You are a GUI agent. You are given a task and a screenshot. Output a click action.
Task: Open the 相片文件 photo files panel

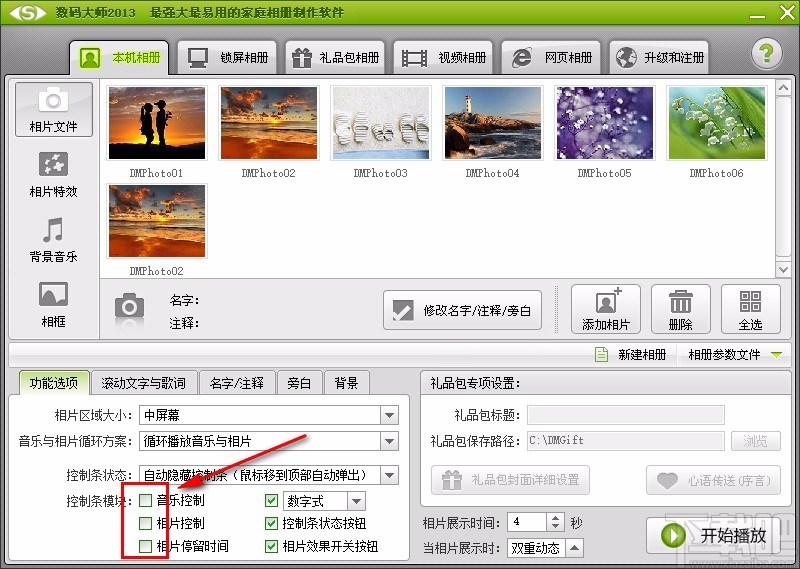[54, 109]
